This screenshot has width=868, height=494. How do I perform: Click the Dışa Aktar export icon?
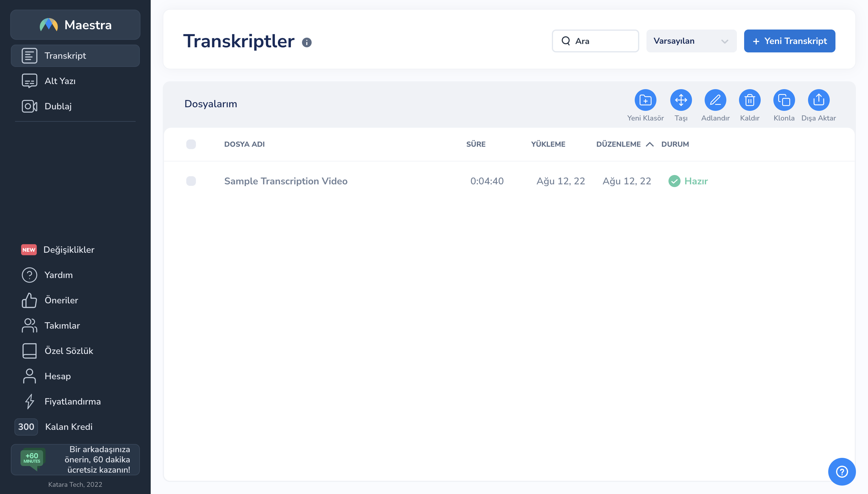pos(818,100)
